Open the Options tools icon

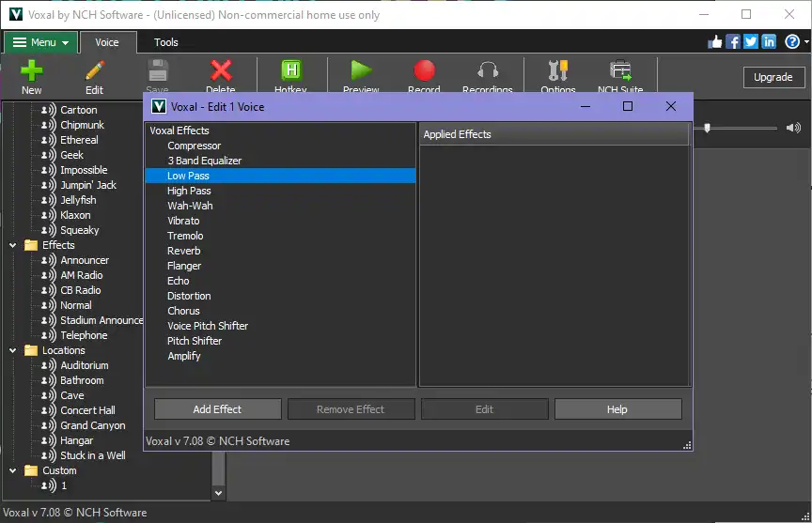(x=558, y=70)
